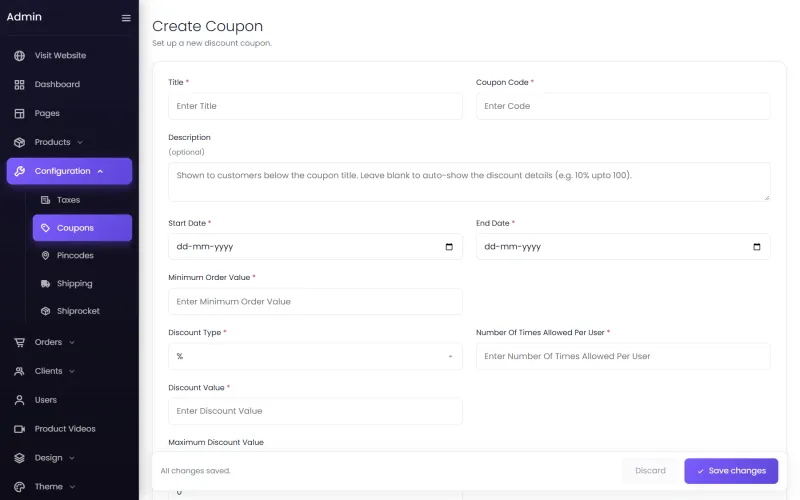Image resolution: width=800 pixels, height=500 pixels.
Task: Go to Dashboard in the sidebar
Action: (69, 84)
